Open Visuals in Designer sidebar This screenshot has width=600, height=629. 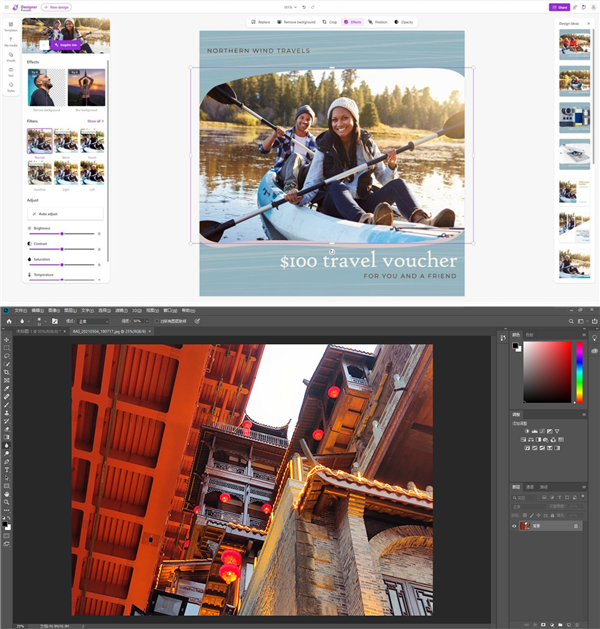coord(10,57)
